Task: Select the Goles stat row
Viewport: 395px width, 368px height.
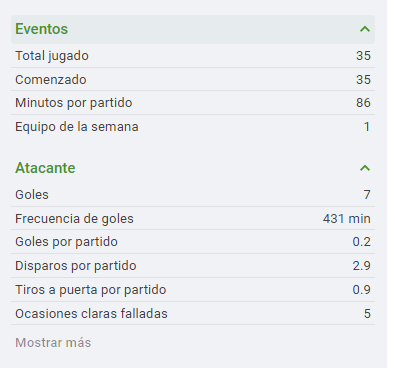Action: point(193,195)
